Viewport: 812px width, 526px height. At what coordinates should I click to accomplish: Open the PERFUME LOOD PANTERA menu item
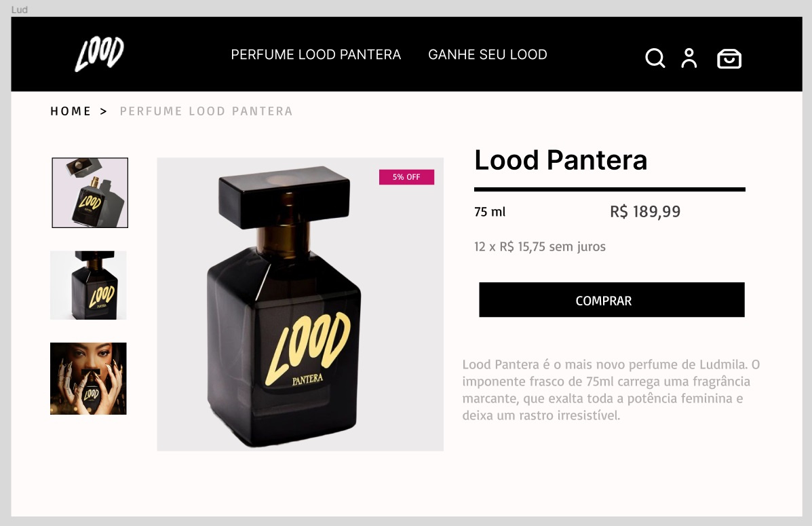(x=316, y=54)
